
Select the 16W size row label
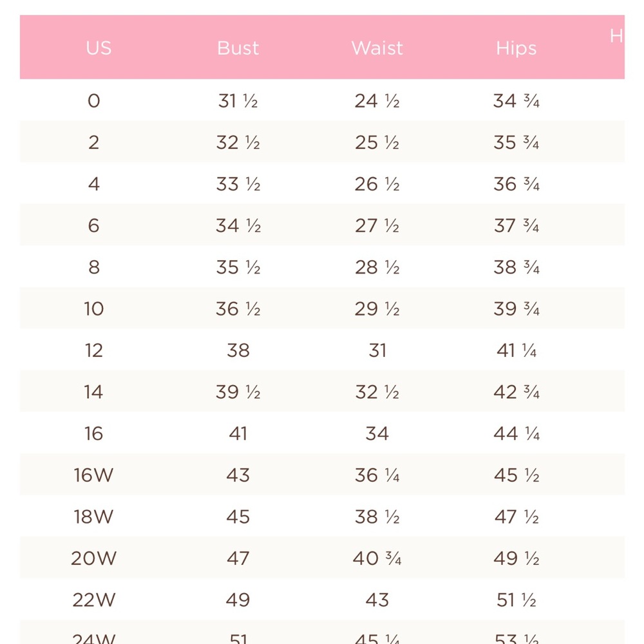[x=93, y=475]
